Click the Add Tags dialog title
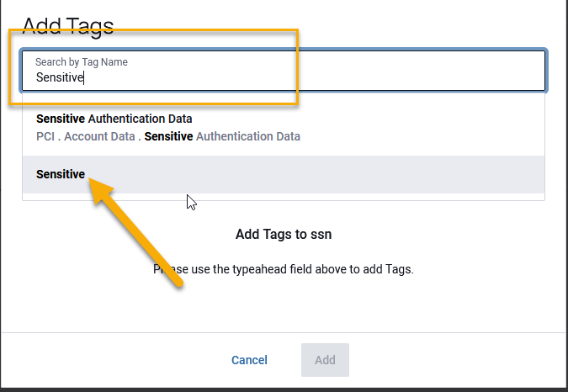Viewport: 568px width, 392px height. pos(68,26)
